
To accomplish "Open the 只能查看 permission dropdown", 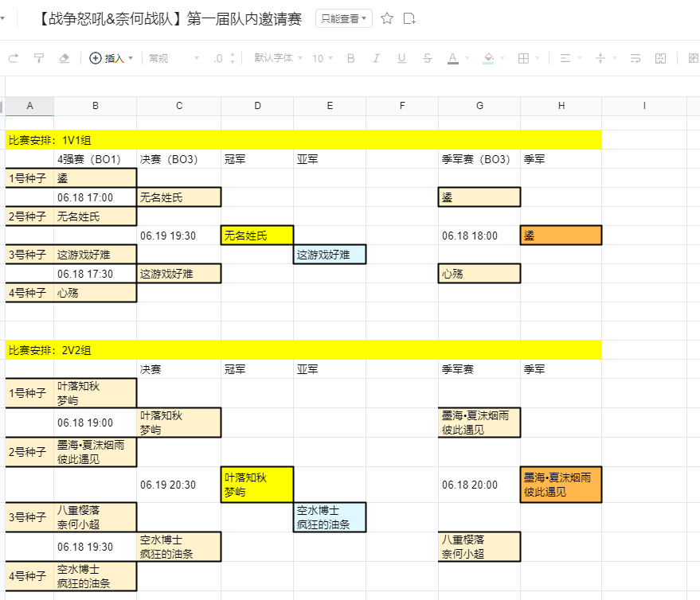I will tap(344, 19).
